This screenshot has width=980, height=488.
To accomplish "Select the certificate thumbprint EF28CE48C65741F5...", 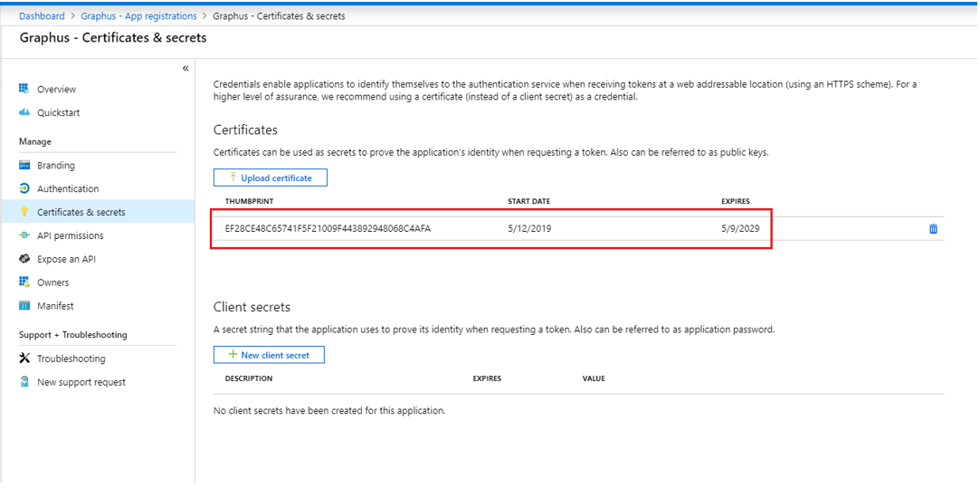I will pyautogui.click(x=328, y=229).
